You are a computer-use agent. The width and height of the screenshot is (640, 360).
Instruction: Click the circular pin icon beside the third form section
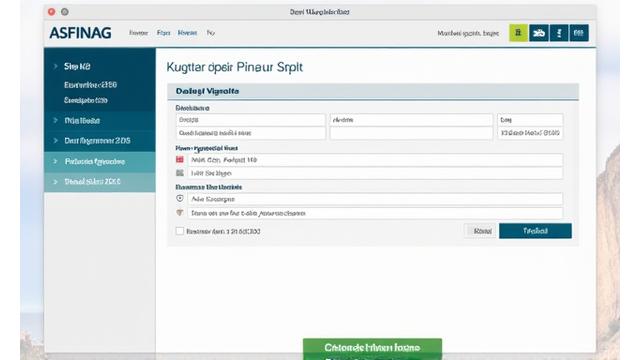pos(180,198)
